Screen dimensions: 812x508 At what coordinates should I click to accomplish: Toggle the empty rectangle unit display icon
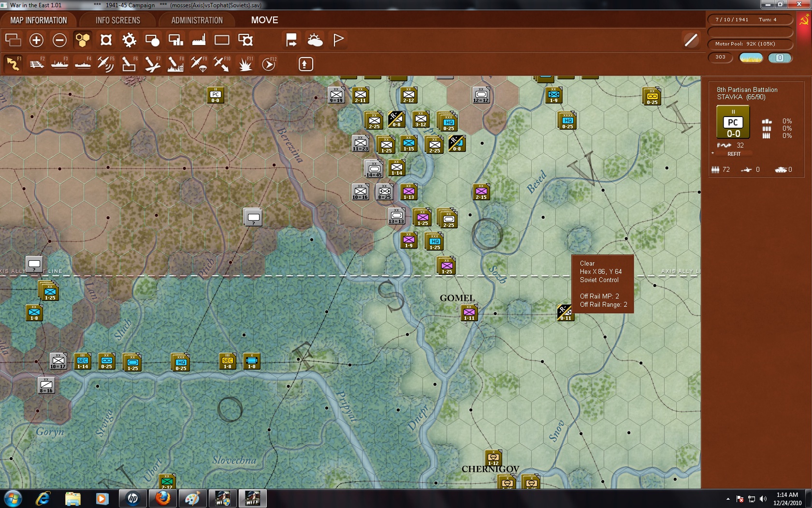click(x=222, y=40)
